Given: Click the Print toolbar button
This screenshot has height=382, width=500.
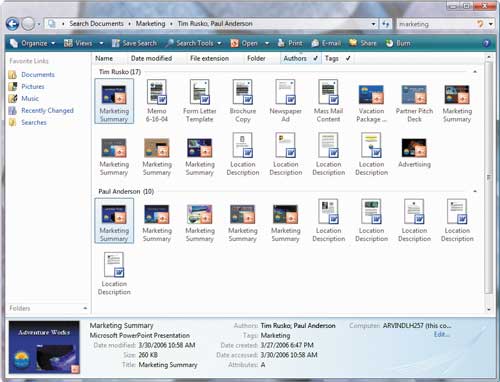Looking at the screenshot, I should tap(290, 43).
